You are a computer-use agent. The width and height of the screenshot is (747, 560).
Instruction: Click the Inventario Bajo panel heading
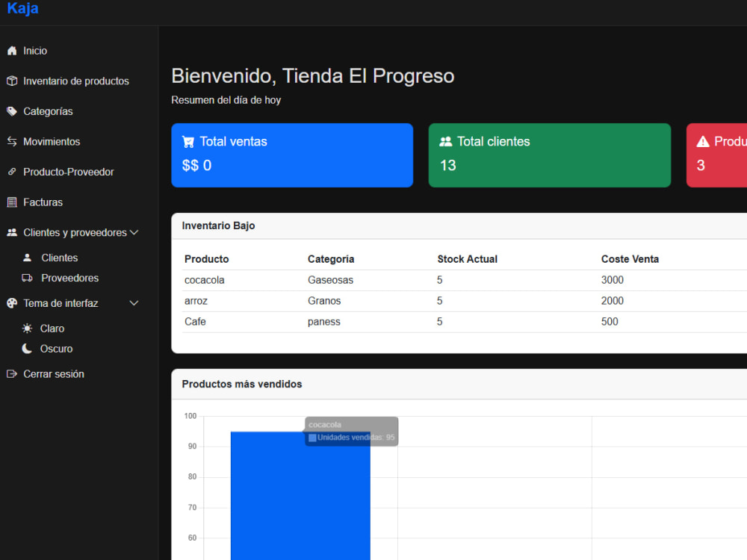click(218, 225)
